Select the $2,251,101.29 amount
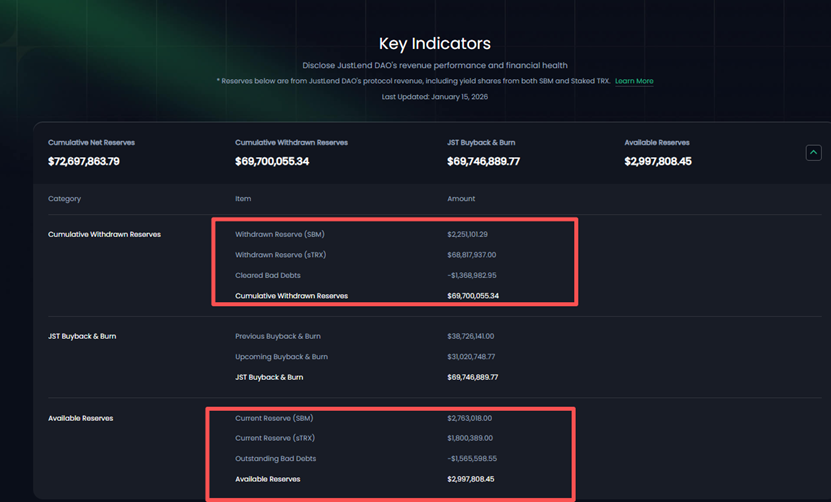The width and height of the screenshot is (831, 502). tap(467, 235)
